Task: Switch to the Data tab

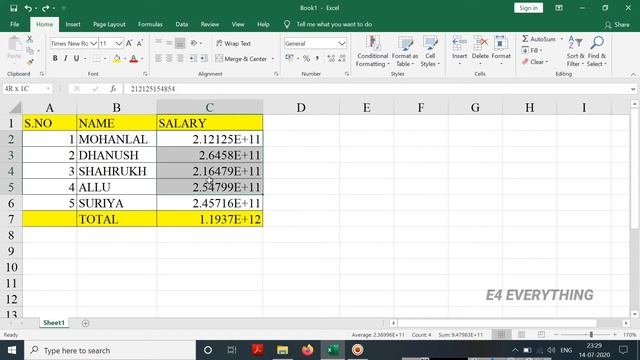Action: pyautogui.click(x=182, y=24)
